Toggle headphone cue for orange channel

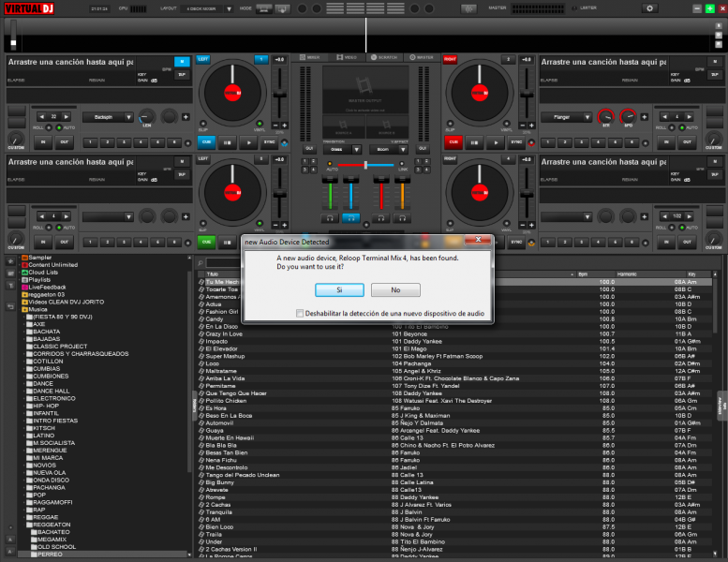click(x=402, y=217)
